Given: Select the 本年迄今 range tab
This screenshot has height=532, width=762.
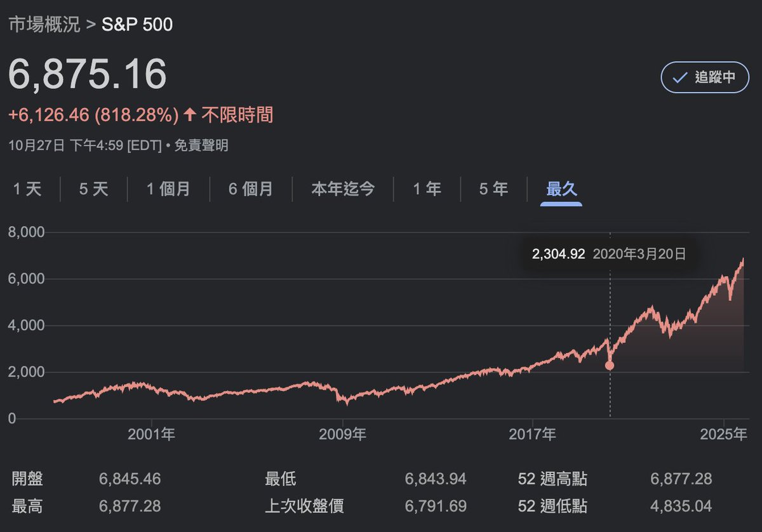Looking at the screenshot, I should pyautogui.click(x=343, y=189).
